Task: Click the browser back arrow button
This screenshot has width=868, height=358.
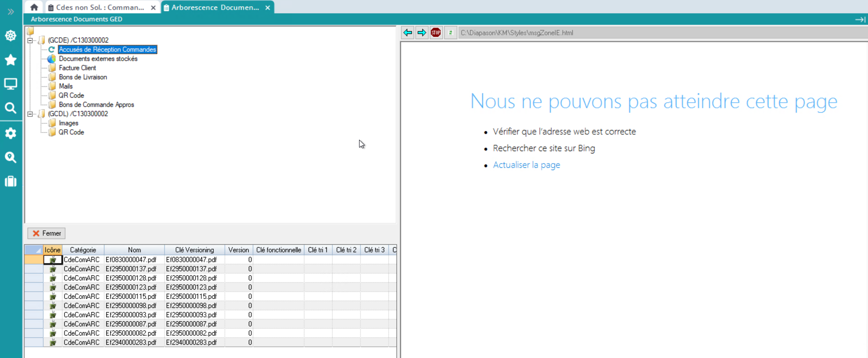Action: (x=407, y=33)
